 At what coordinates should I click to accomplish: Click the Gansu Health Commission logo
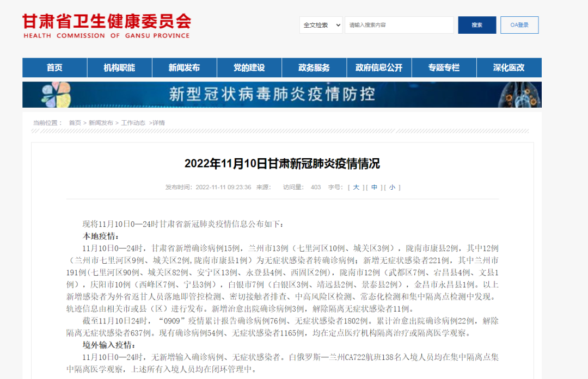point(107,26)
